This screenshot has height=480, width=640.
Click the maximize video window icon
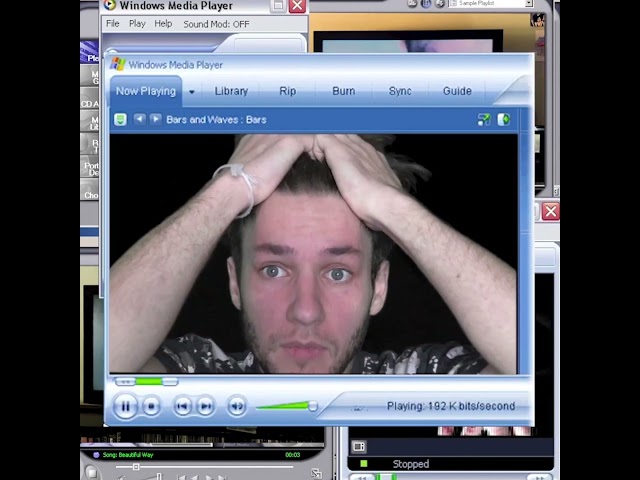pos(504,120)
